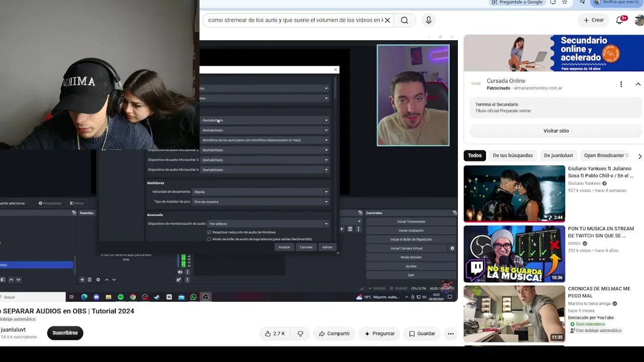Open Steam from the taskbar
644x362 pixels.
[157, 297]
